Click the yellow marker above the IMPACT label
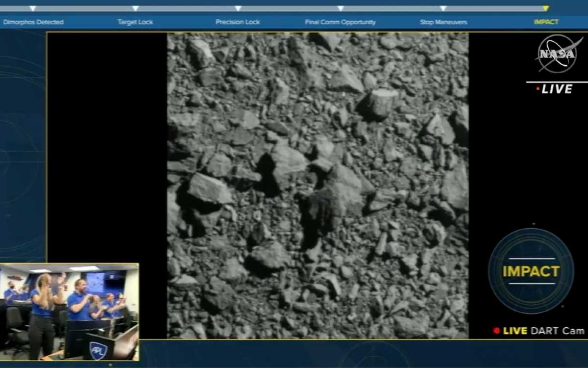The image size is (588, 368). [545, 8]
